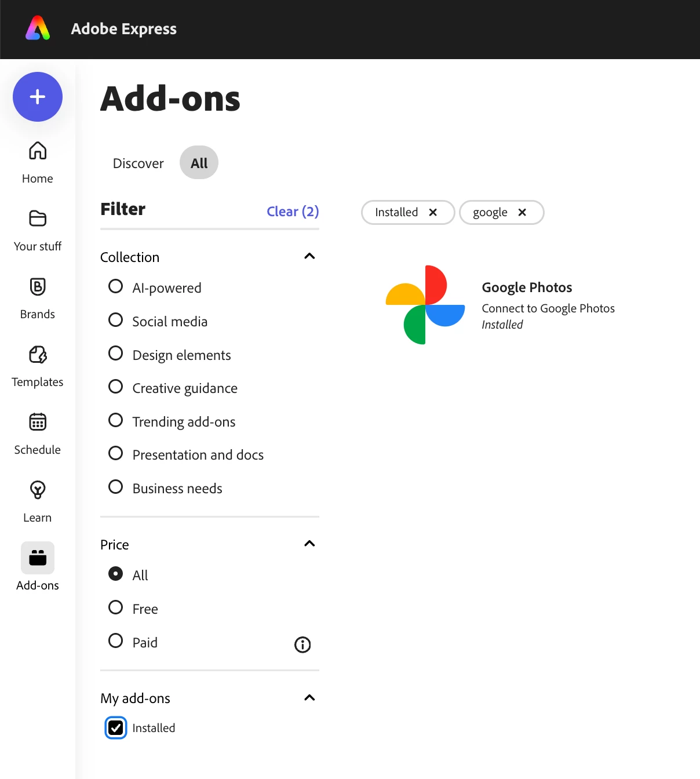The width and height of the screenshot is (700, 779).
Task: Select the All tab
Action: (199, 163)
